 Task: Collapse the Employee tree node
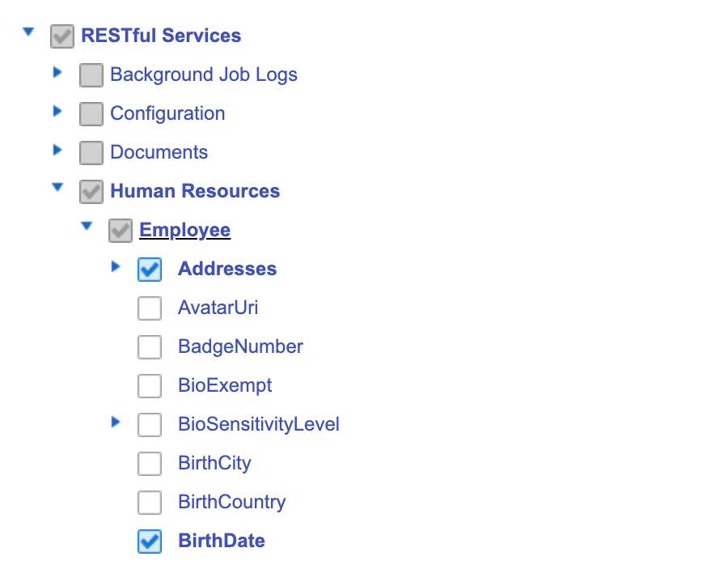point(87,227)
